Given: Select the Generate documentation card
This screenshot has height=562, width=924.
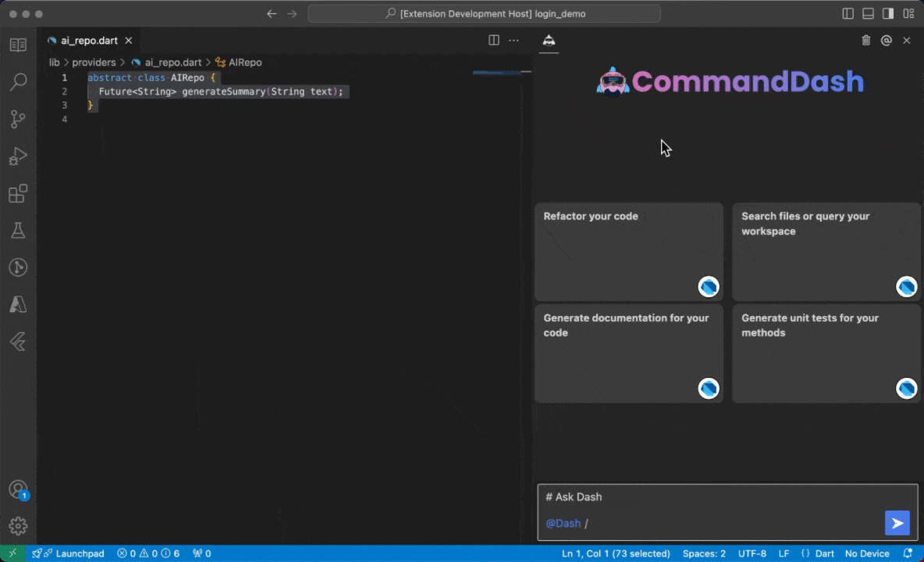Looking at the screenshot, I should click(x=629, y=354).
